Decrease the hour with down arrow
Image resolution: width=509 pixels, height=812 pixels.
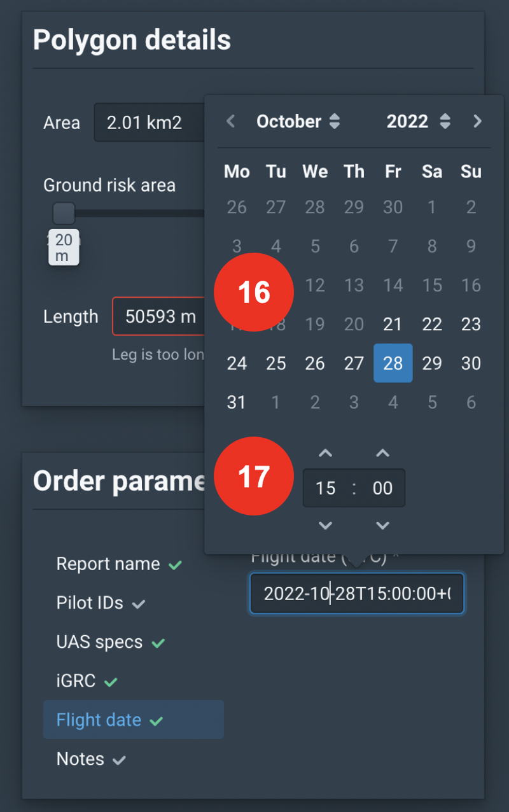(325, 525)
